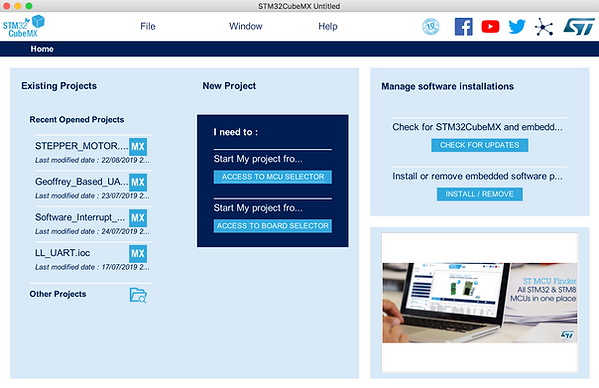Screen dimensions: 599x388
Task: Click INSTALL / REMOVE button
Action: 479,194
